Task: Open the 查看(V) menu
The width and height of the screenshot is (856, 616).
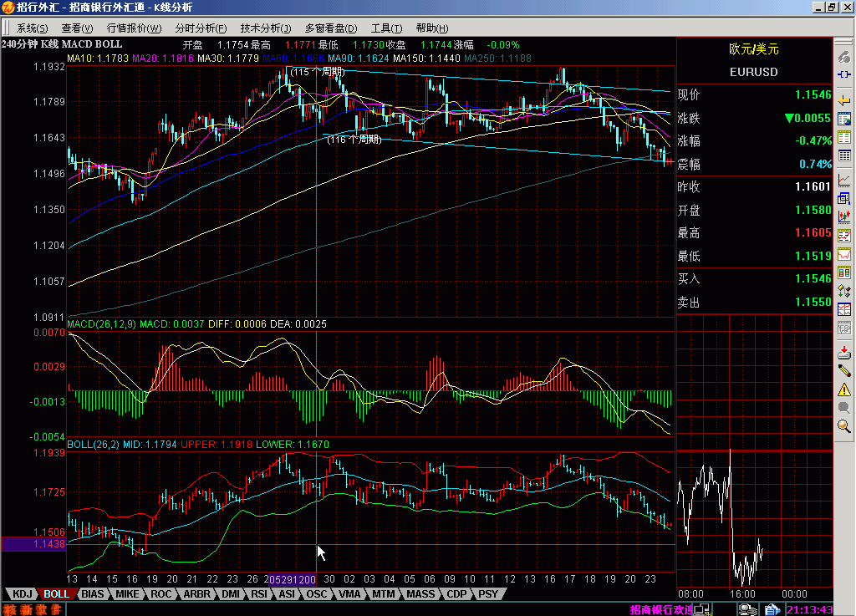Action: point(77,28)
